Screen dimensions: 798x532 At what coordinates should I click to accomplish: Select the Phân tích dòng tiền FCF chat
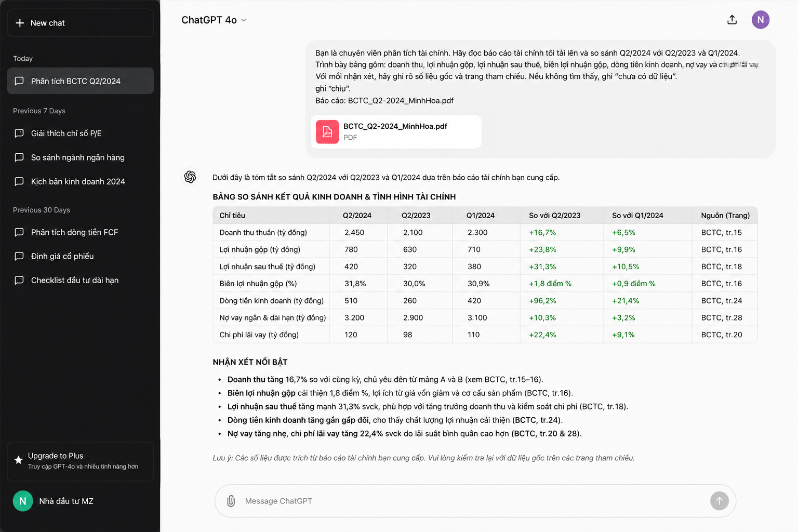(x=81, y=232)
